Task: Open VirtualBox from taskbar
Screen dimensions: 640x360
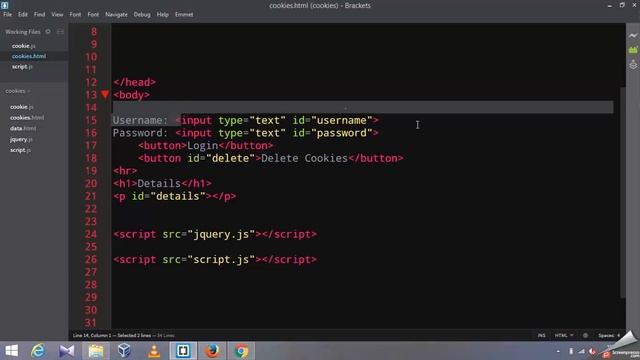Action: (x=124, y=351)
